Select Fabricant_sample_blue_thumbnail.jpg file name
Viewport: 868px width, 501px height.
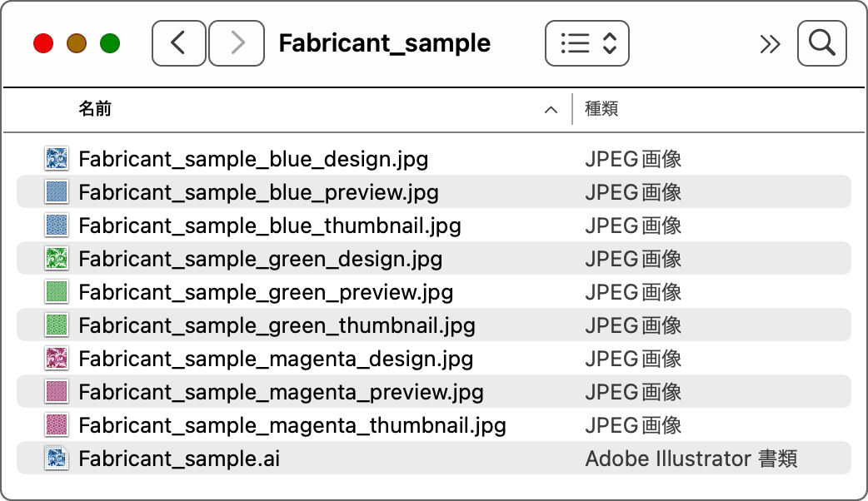(270, 226)
